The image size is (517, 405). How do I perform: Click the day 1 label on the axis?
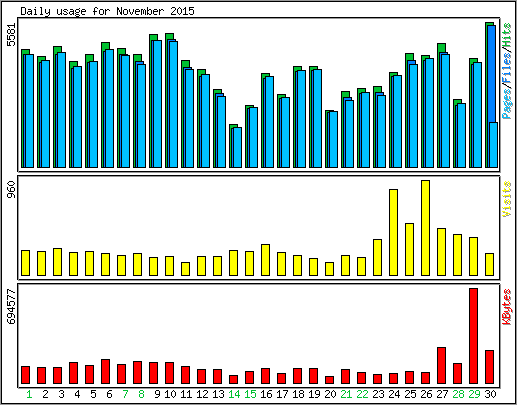coord(29,394)
